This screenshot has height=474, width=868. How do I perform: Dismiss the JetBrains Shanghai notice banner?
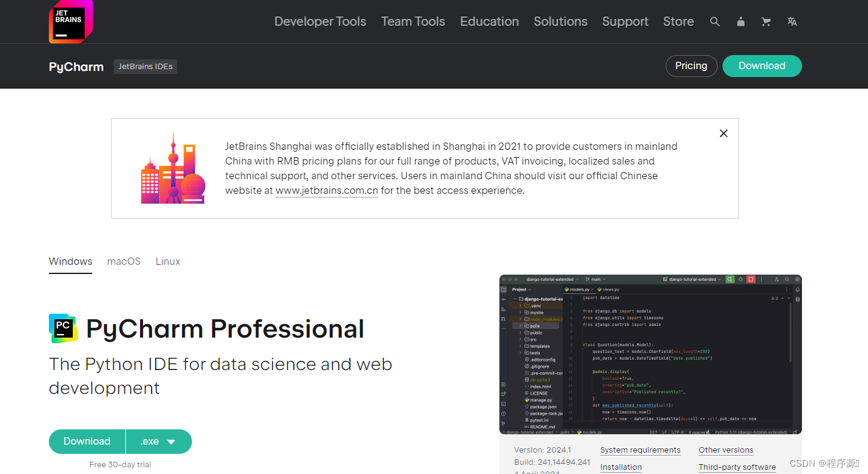pos(724,133)
